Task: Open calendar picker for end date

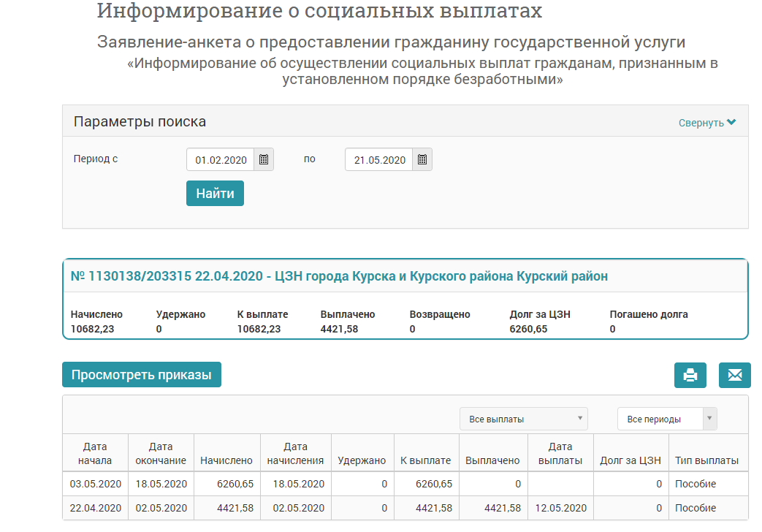Action: 422,159
